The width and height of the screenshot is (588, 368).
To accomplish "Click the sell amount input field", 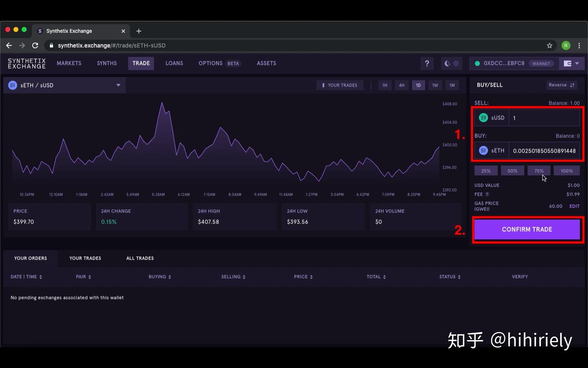I will (544, 118).
